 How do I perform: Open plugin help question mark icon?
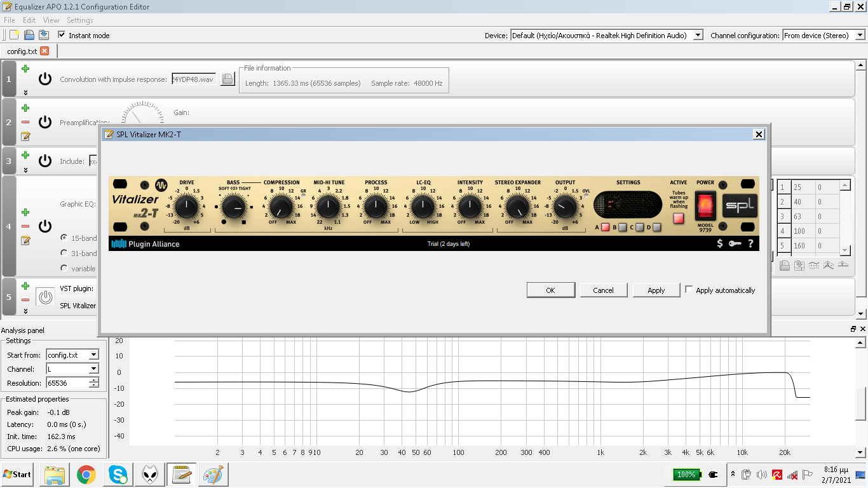pos(750,243)
